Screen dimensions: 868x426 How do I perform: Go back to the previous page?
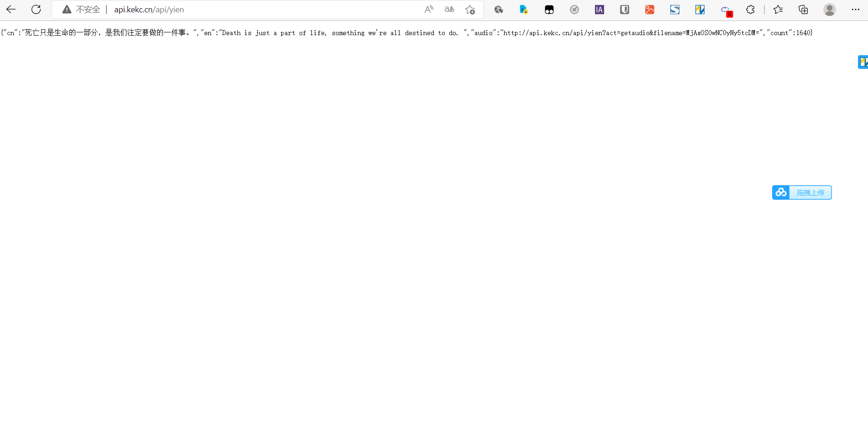pyautogui.click(x=11, y=10)
